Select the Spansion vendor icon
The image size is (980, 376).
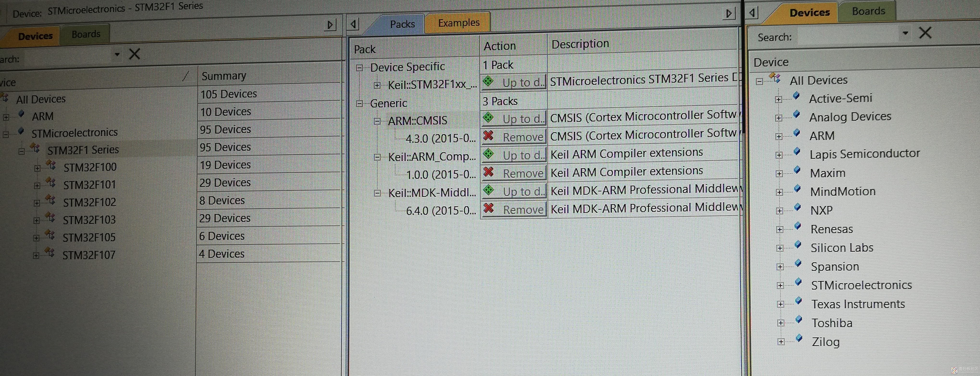(798, 264)
